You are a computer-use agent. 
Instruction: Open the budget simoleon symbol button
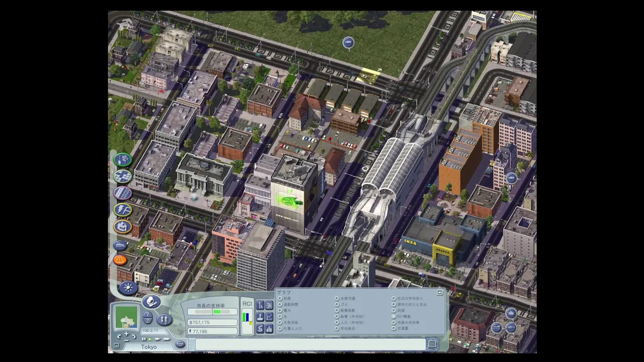pyautogui.click(x=260, y=329)
